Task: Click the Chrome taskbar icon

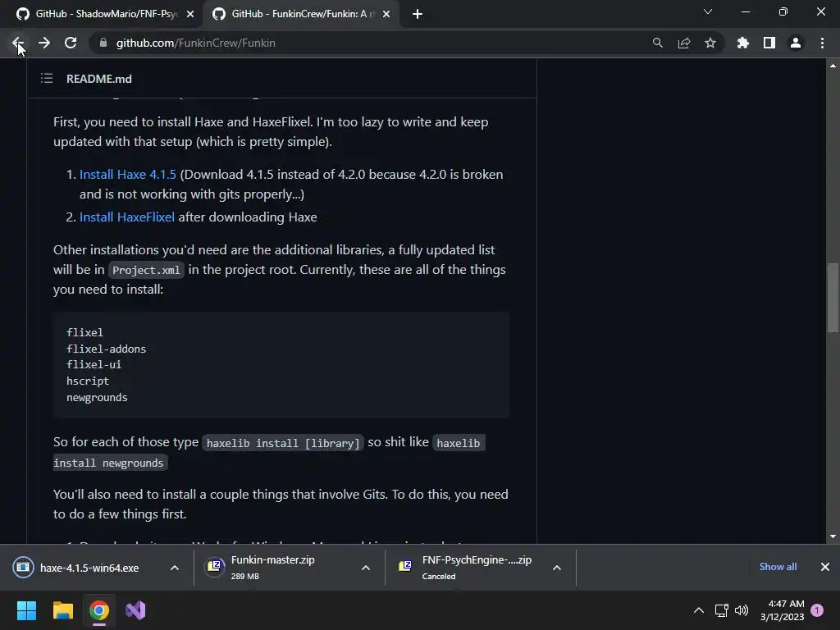Action: coord(99,610)
